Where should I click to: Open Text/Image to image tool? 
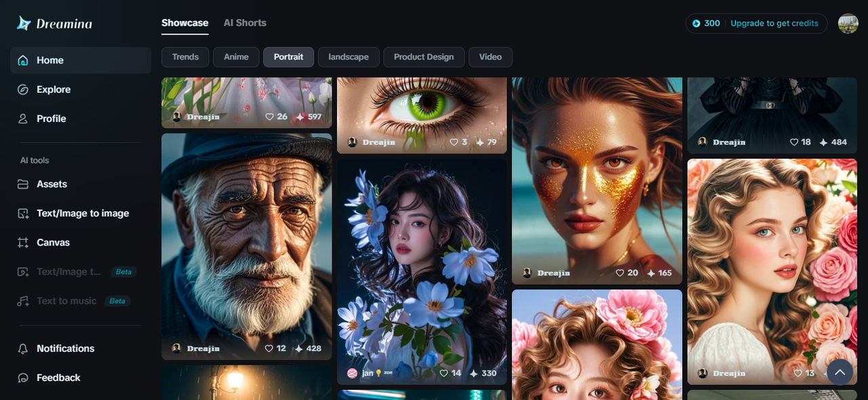pyautogui.click(x=81, y=214)
